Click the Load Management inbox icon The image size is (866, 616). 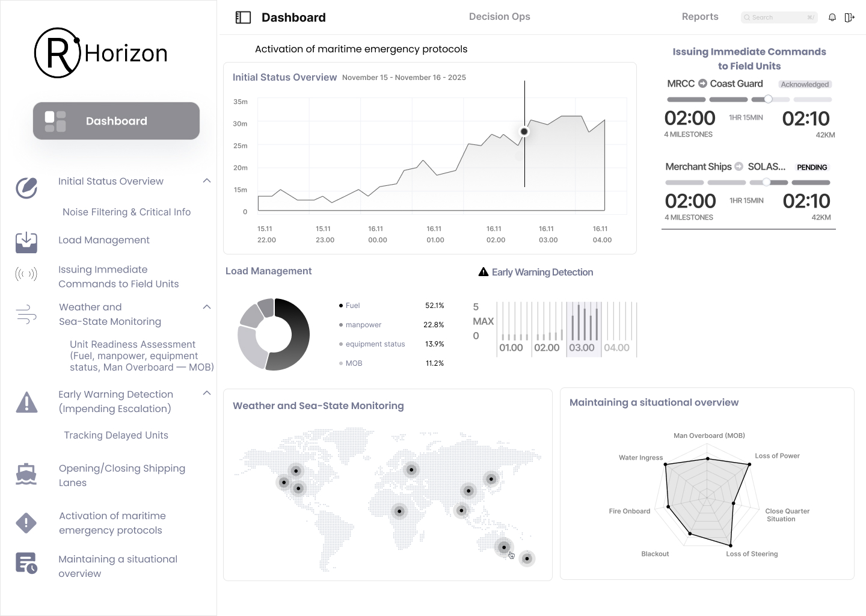tap(26, 242)
